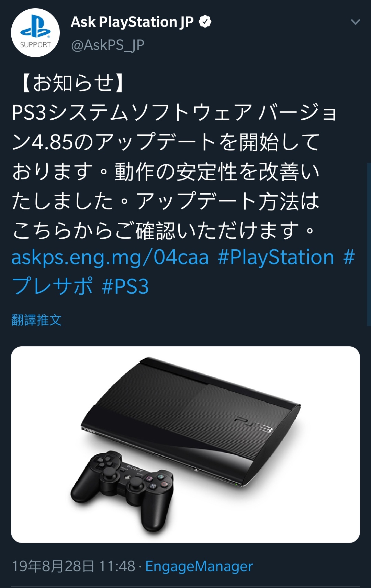This screenshot has width=371, height=588.
Task: Tap SUPPORT label in avatar logo
Action: coord(35,45)
